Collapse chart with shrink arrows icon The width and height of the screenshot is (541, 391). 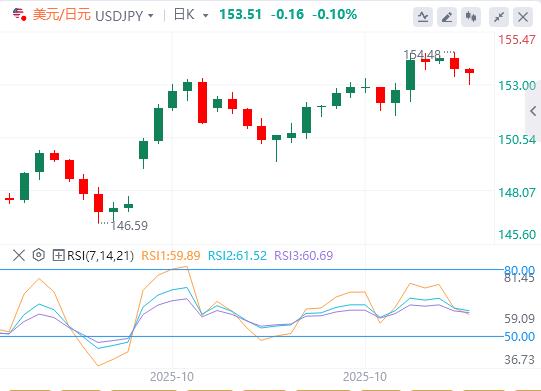[499, 17]
